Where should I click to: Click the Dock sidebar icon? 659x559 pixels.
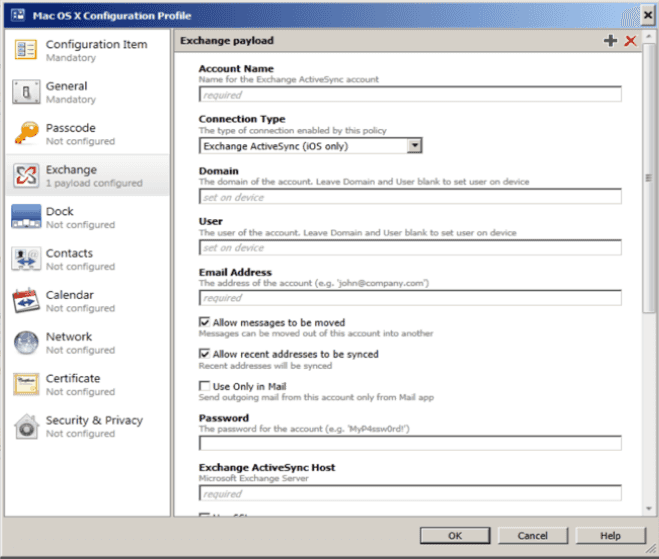pos(26,216)
